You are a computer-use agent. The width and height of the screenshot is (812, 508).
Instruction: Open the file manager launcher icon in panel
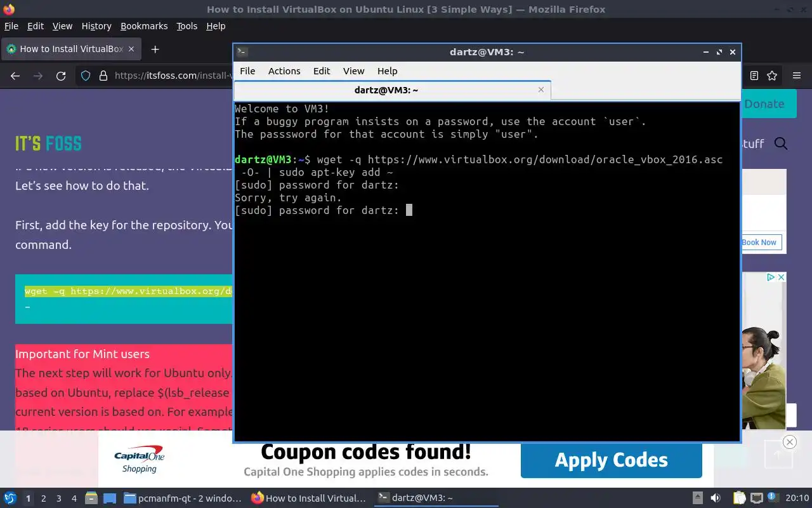(x=91, y=498)
